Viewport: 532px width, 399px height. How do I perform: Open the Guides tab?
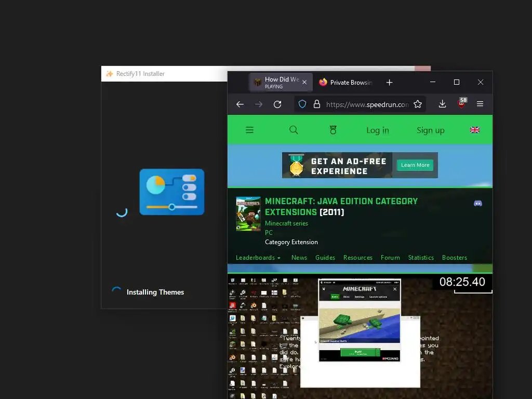325,258
